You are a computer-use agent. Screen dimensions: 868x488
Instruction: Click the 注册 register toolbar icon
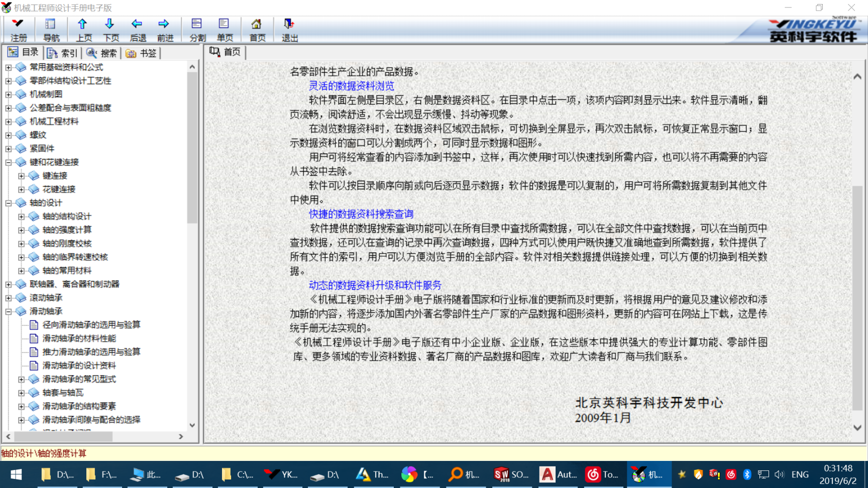point(19,30)
